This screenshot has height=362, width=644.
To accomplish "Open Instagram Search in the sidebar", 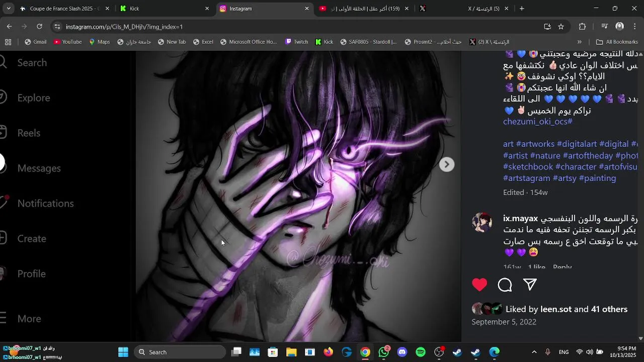I will tap(32, 62).
